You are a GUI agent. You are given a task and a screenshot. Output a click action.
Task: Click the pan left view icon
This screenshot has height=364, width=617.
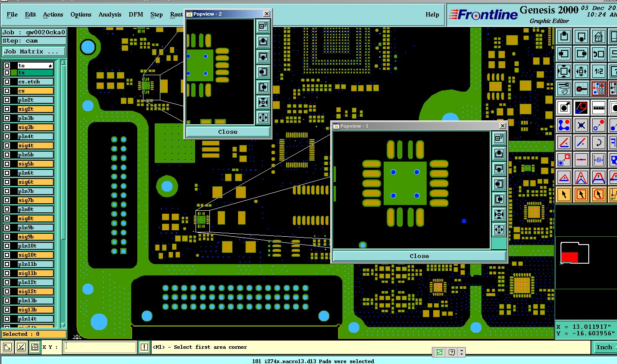(564, 54)
